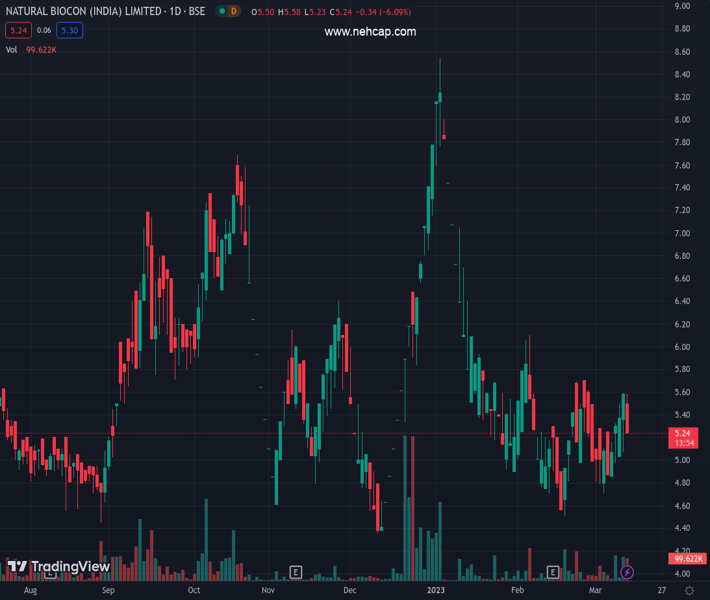Click the earnings E marker near November

[295, 572]
